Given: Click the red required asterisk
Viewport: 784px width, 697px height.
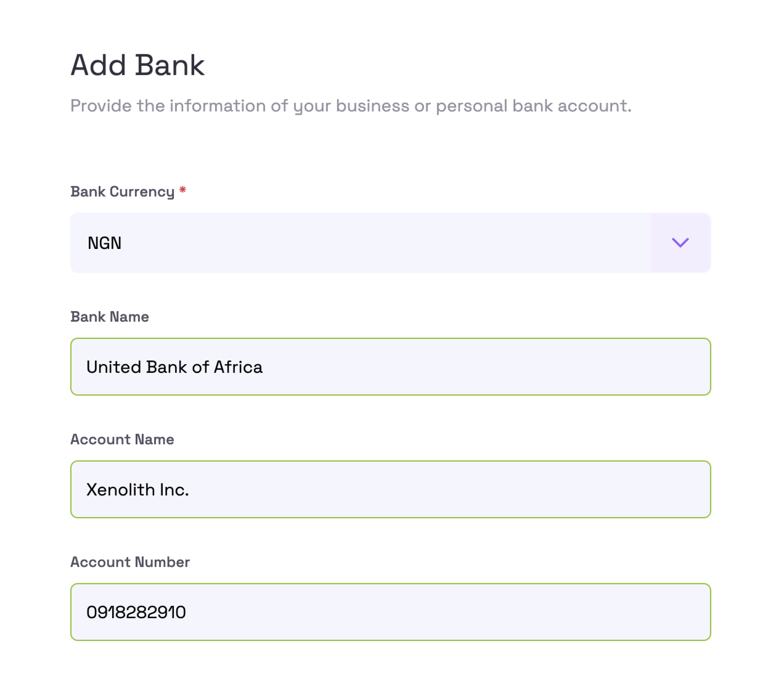Looking at the screenshot, I should [x=183, y=190].
